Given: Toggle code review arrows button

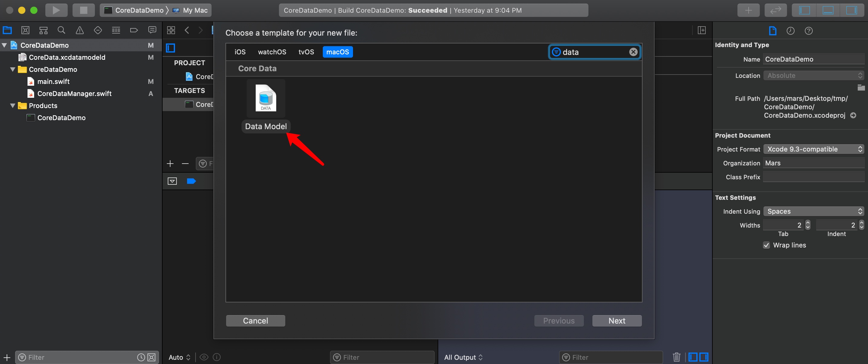Looking at the screenshot, I should point(776,10).
